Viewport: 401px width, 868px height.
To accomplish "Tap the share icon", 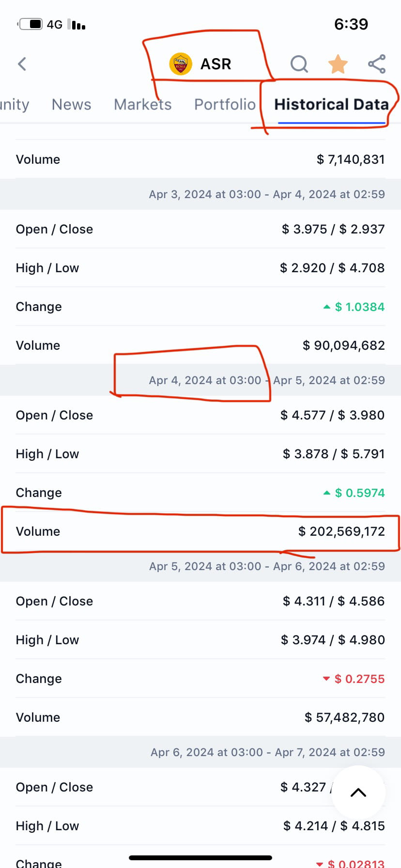I will (377, 64).
